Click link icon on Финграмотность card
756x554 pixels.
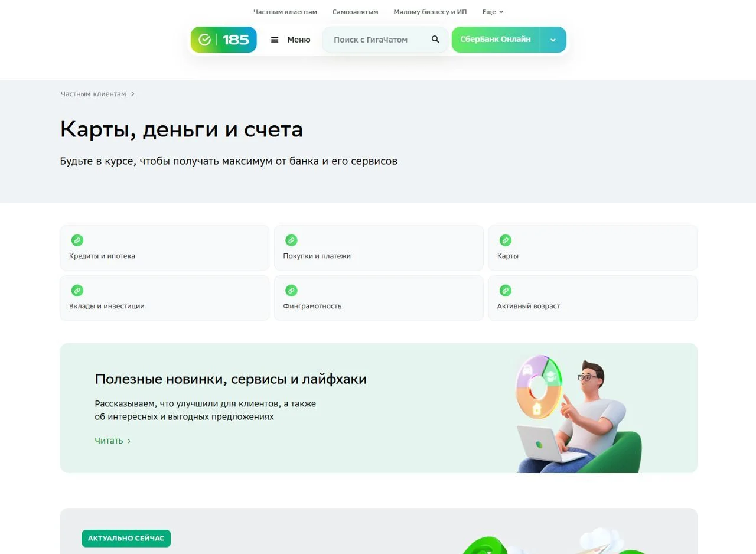point(291,291)
